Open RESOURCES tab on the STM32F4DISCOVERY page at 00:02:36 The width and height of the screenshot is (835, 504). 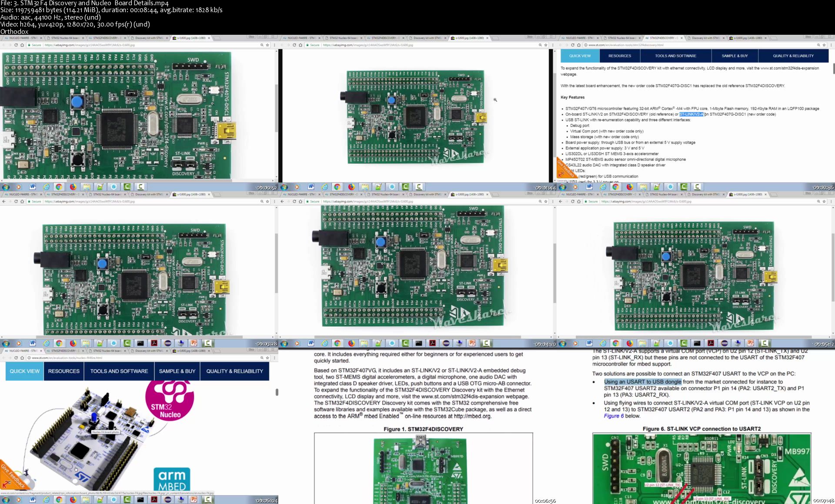point(619,56)
